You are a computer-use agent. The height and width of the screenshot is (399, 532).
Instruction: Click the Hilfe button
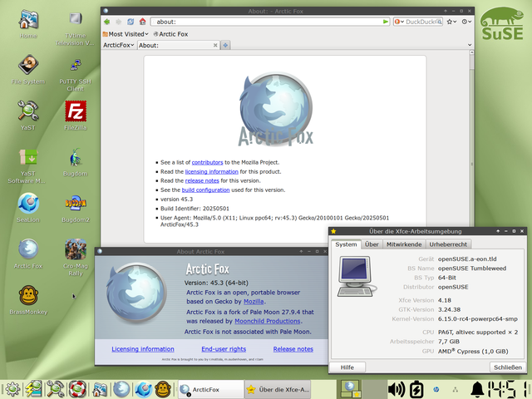(347, 367)
